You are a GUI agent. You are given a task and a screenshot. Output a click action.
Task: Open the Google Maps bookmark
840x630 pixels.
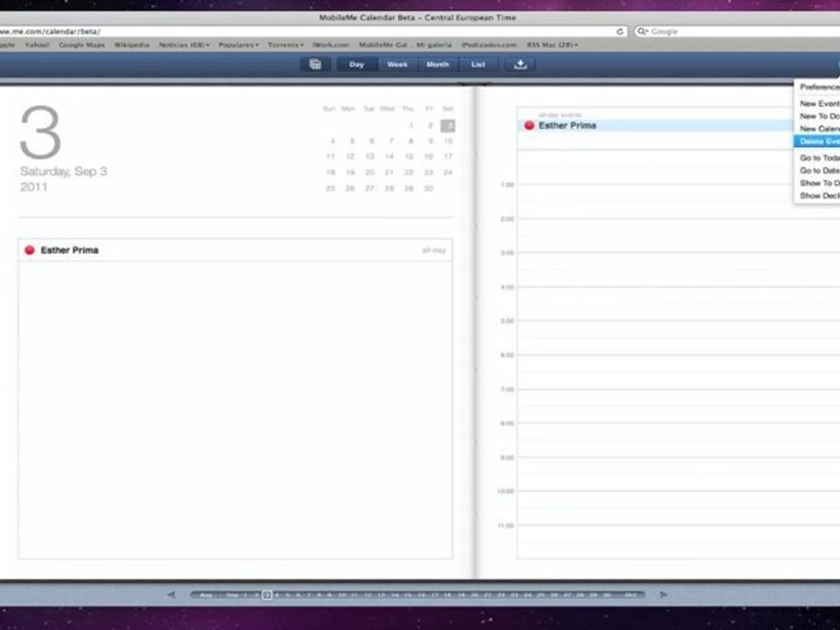pyautogui.click(x=82, y=45)
